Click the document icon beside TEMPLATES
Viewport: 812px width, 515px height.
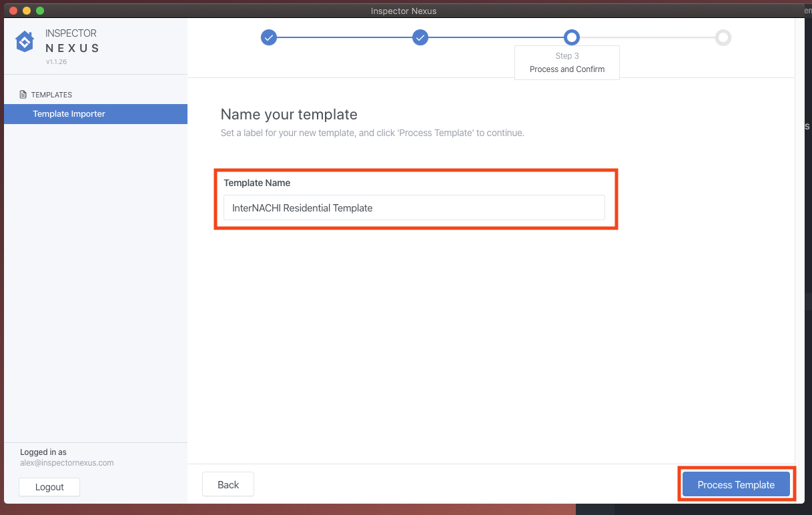click(x=23, y=95)
